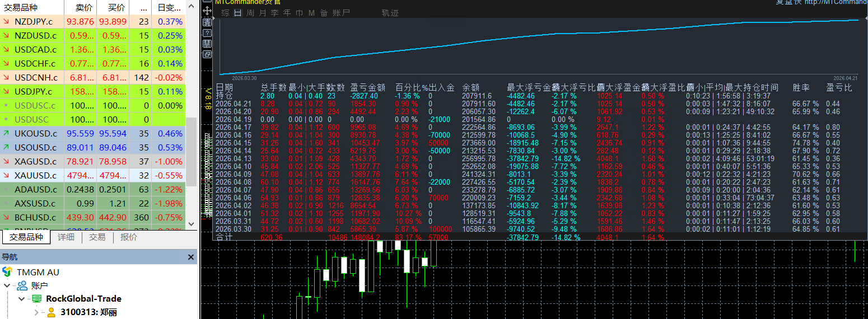Image resolution: width=868 pixels, height=319 pixels.
Task: Click the yellow user icon for account 3100313
Action: 51,312
